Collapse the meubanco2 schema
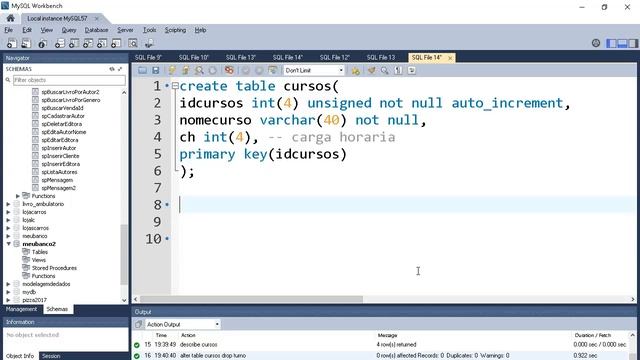 (8, 244)
